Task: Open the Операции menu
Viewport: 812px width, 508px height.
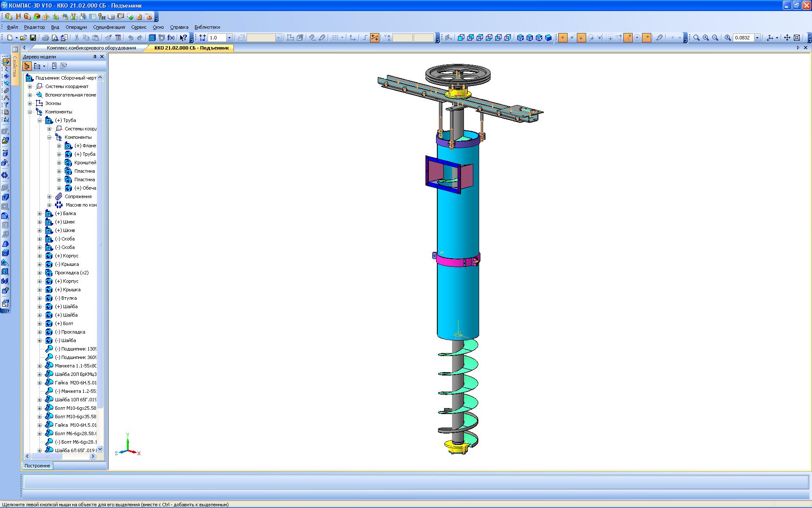Action: (x=76, y=27)
